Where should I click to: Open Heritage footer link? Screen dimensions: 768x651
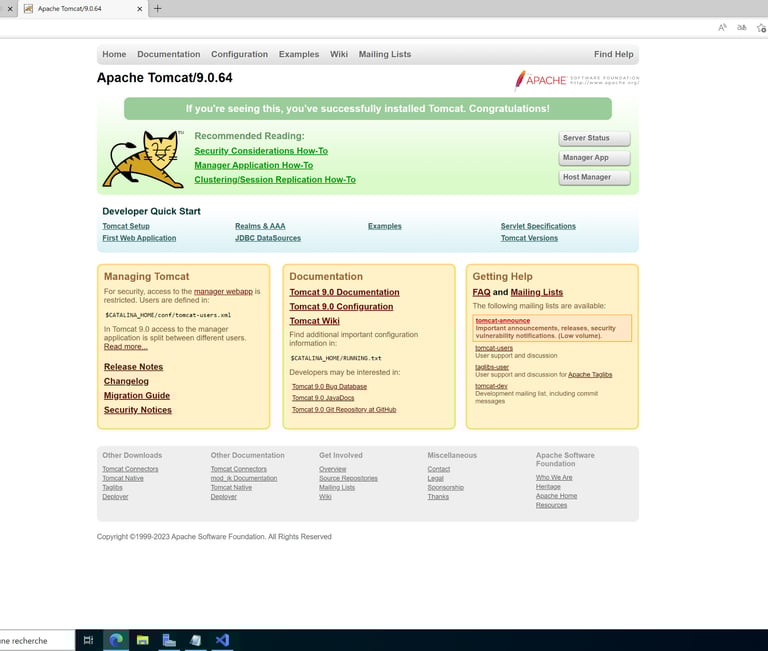click(x=548, y=486)
